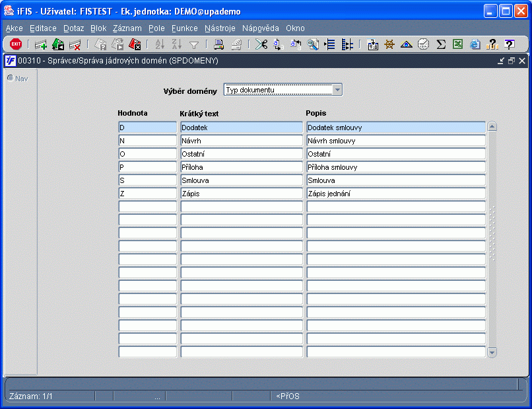Click the Internet Explorer browser icon
Image resolution: width=532 pixels, height=409 pixels.
click(475, 44)
